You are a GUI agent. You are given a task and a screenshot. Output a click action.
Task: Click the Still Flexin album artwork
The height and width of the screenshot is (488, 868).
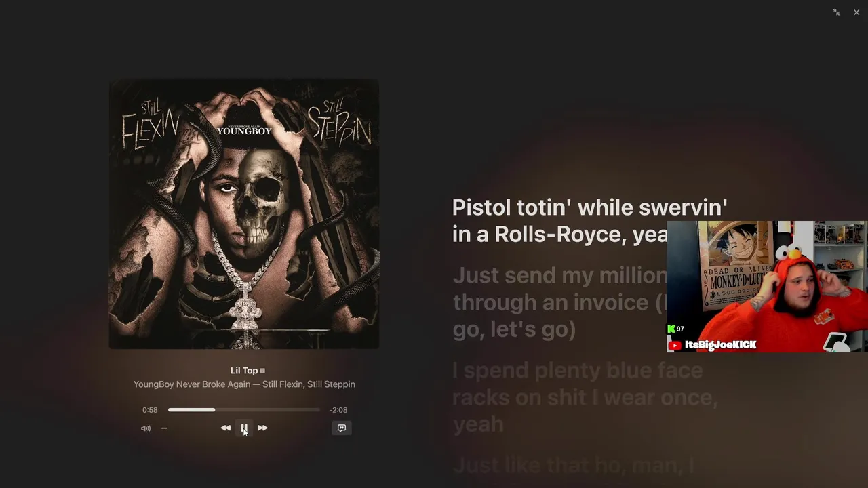point(244,214)
